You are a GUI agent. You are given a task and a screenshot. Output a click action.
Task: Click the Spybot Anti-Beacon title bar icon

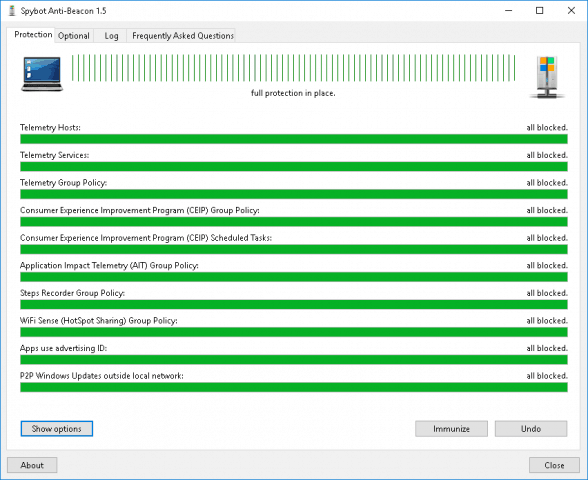[x=12, y=11]
